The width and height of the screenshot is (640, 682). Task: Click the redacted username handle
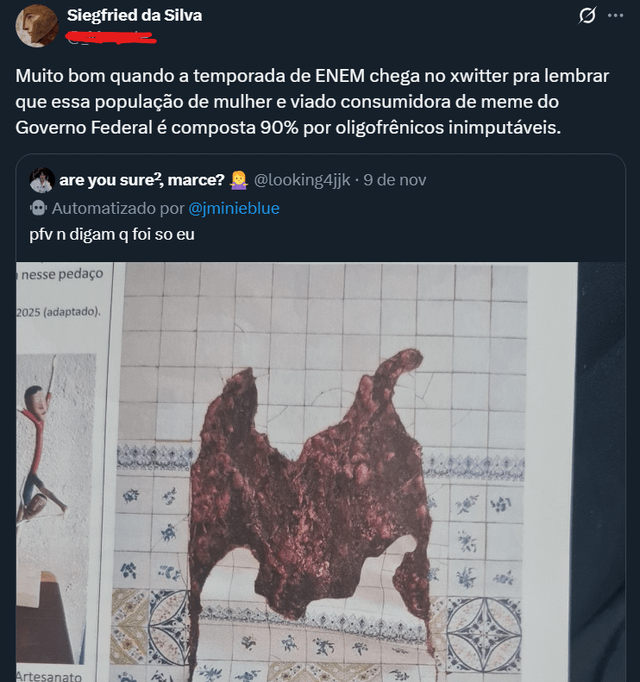[x=111, y=38]
